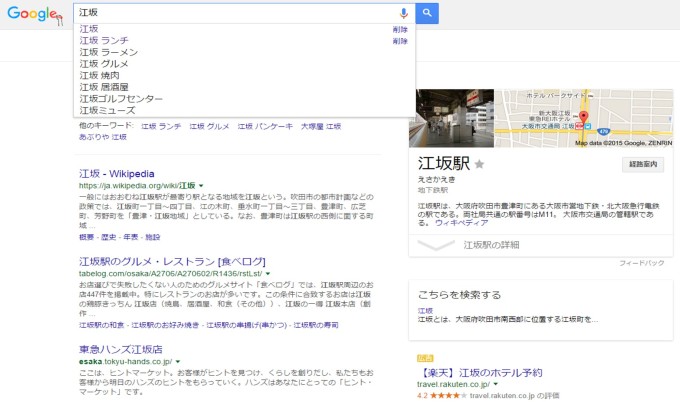Open Wikipedia sitelink 概要
This screenshot has width=680, height=402.
point(86,237)
